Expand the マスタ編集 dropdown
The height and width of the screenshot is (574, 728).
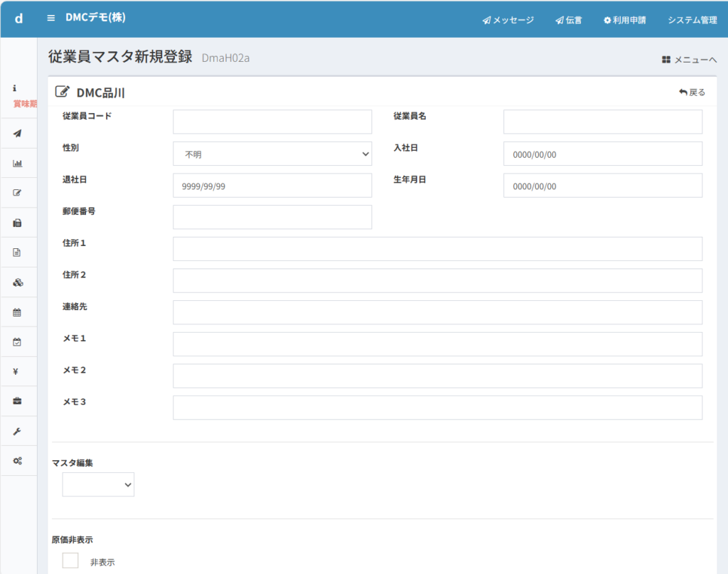point(98,484)
